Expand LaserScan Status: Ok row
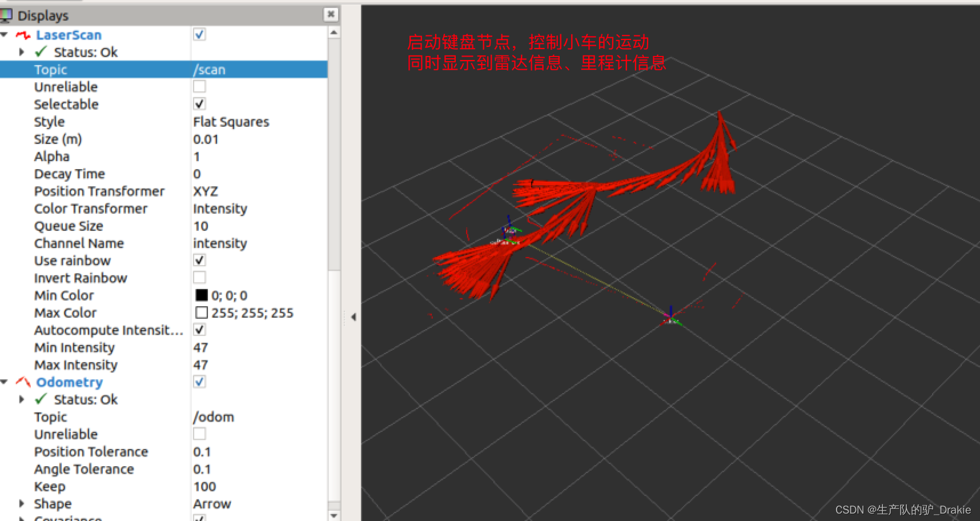 pos(22,52)
